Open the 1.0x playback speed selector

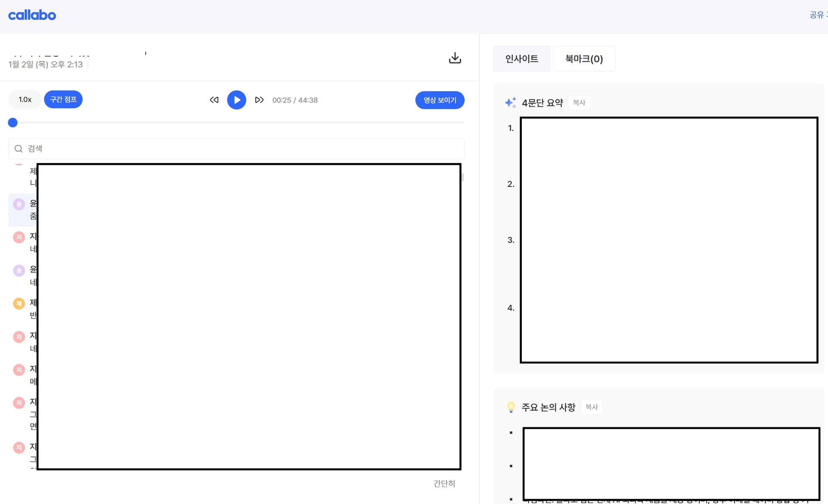coord(25,100)
